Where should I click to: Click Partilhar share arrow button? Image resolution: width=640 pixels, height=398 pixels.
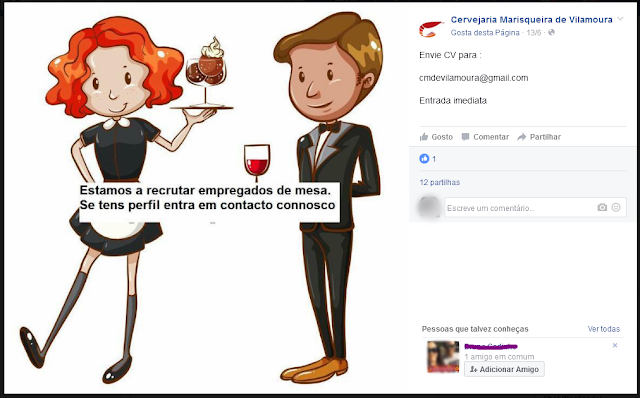(539, 137)
